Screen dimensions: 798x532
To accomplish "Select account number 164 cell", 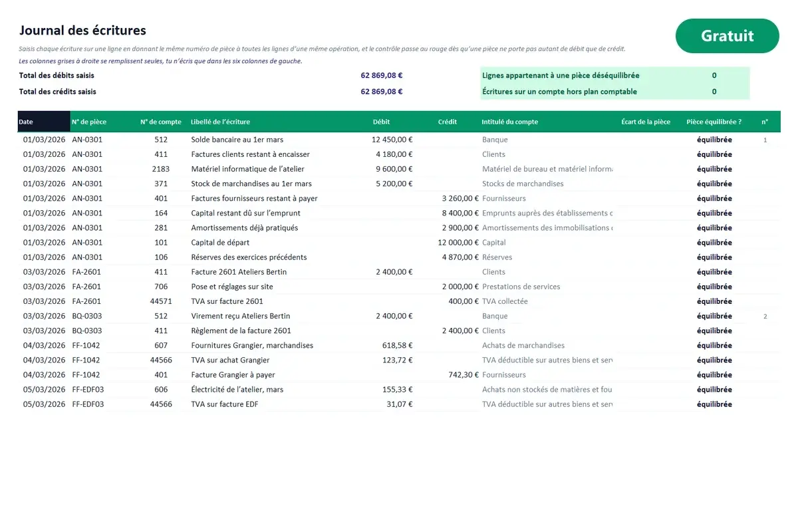I will point(161,213).
